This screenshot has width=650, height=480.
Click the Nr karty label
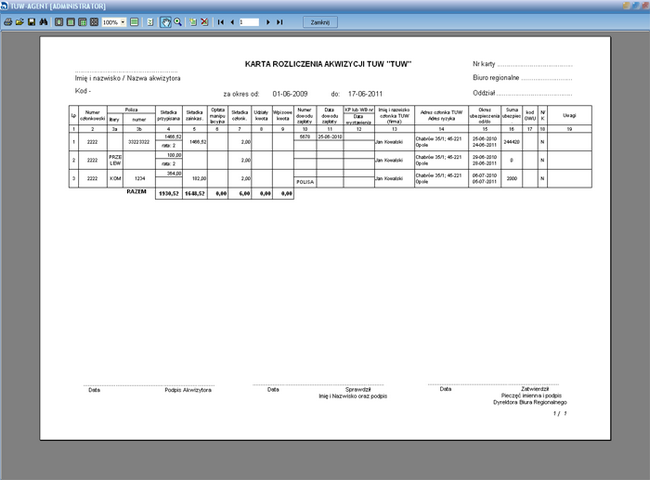pos(484,64)
